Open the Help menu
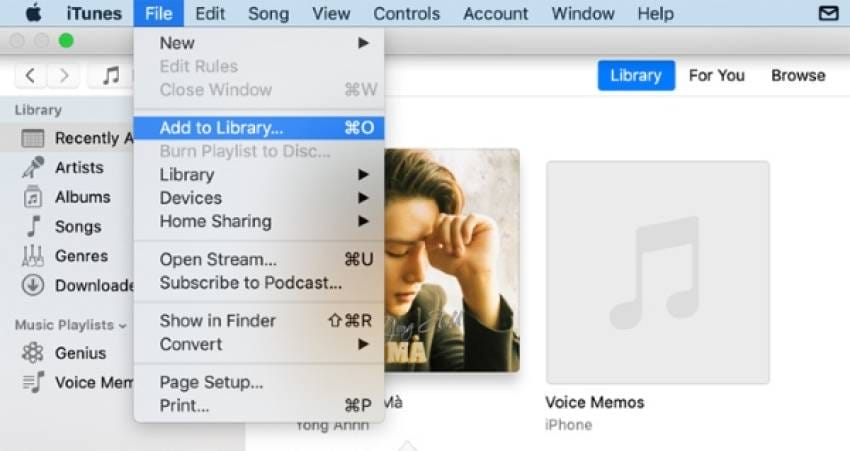850x451 pixels. pos(655,13)
